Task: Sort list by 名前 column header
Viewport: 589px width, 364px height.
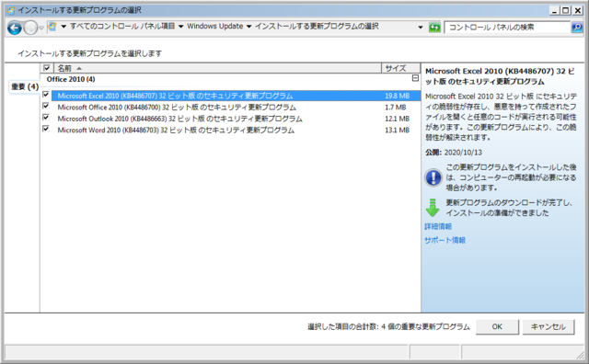Action: (x=217, y=68)
